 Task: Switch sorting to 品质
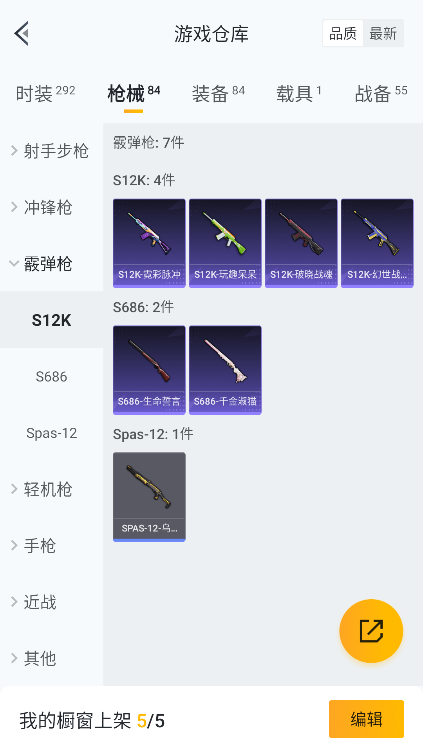point(343,34)
